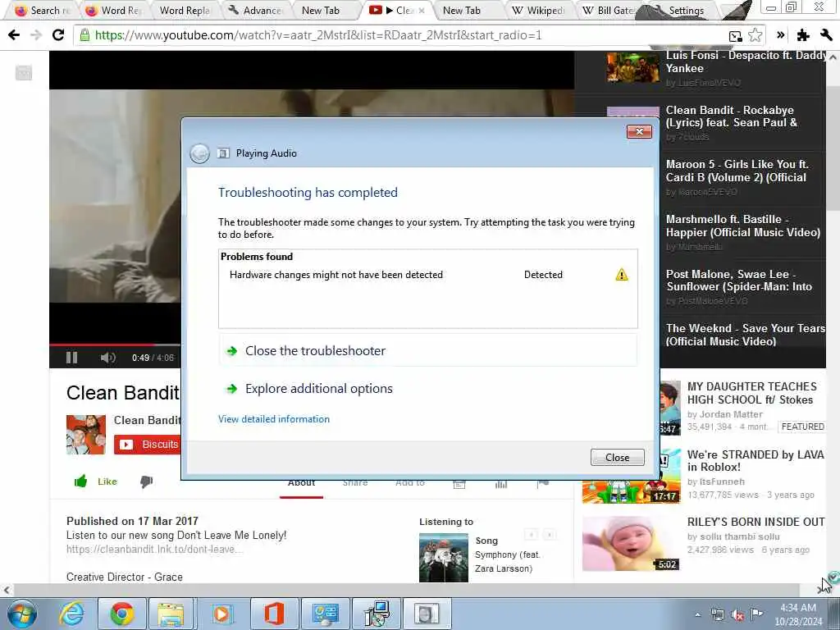Show hidden toolbar items with the double chevron
840x630 pixels.
click(x=781, y=35)
